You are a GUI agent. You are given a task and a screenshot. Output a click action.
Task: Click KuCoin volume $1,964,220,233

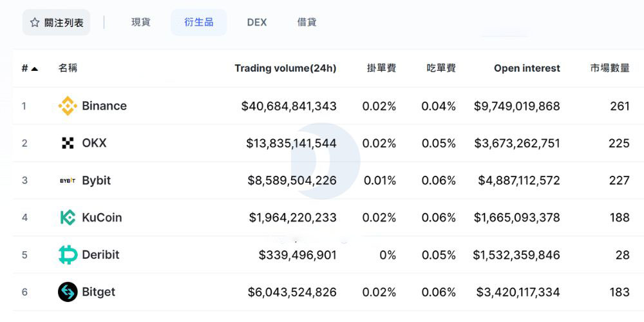(x=293, y=218)
